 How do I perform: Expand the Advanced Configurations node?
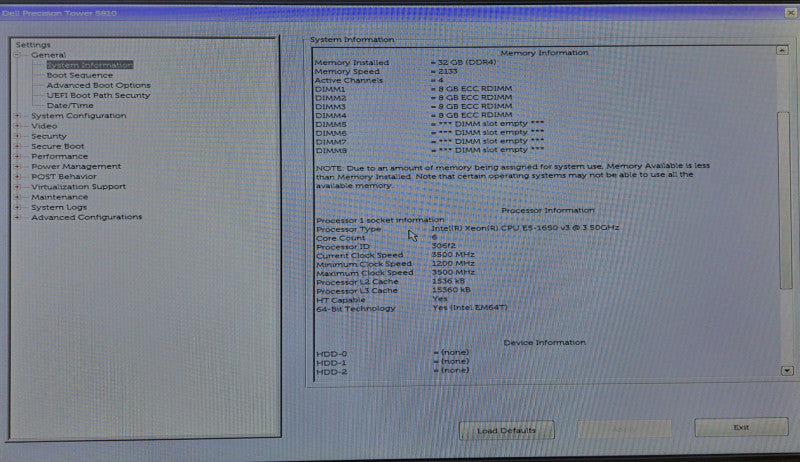coord(17,217)
